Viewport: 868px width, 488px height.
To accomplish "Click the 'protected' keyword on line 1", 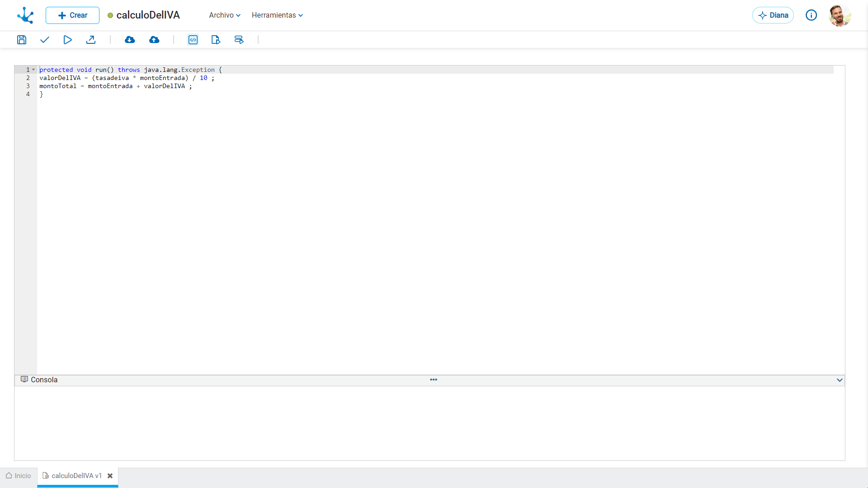I will click(x=56, y=70).
